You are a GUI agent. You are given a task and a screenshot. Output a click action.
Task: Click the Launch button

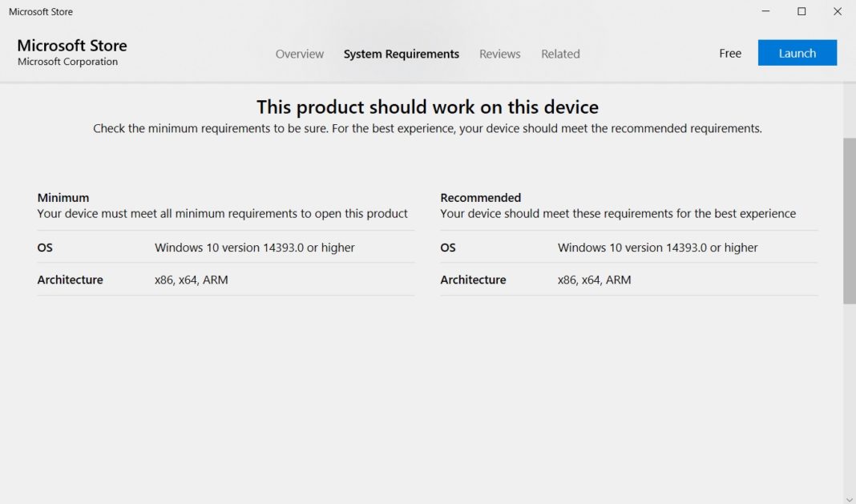[x=797, y=53]
